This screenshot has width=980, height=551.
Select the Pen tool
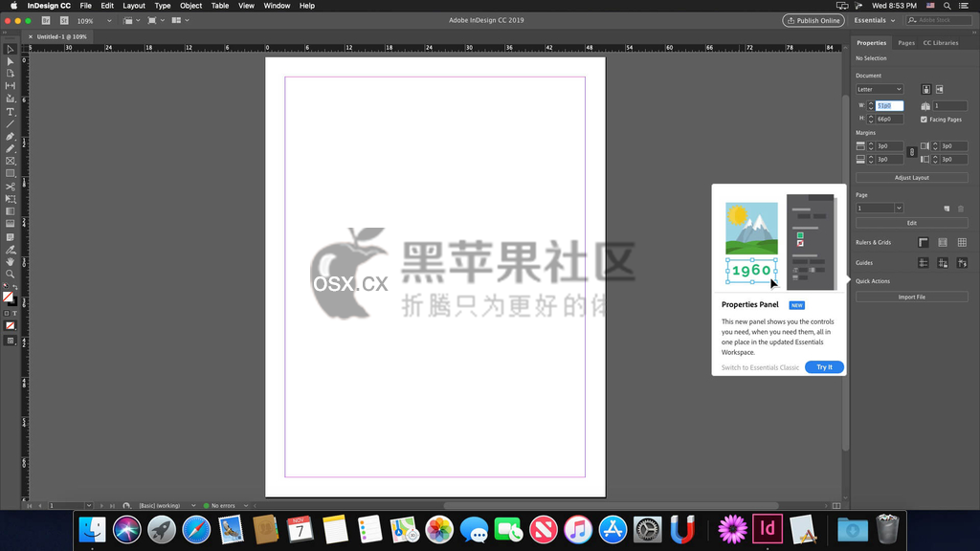point(10,137)
